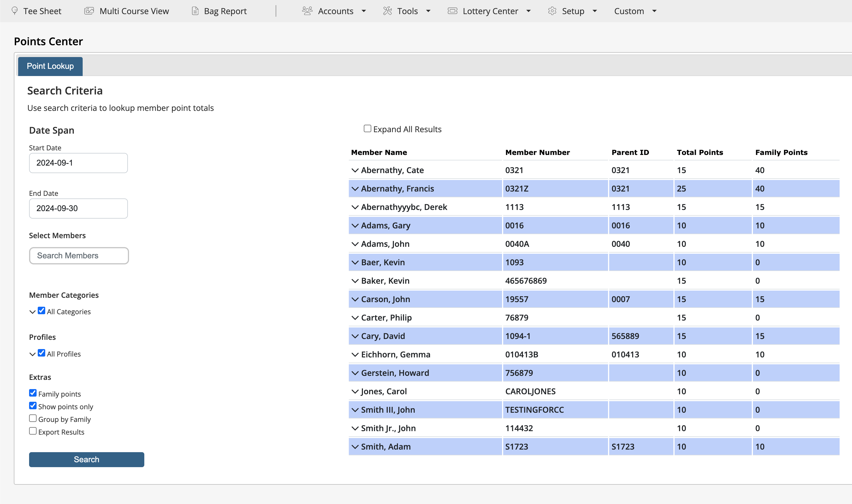
Task: Click member number 1094-1
Action: pyautogui.click(x=518, y=336)
